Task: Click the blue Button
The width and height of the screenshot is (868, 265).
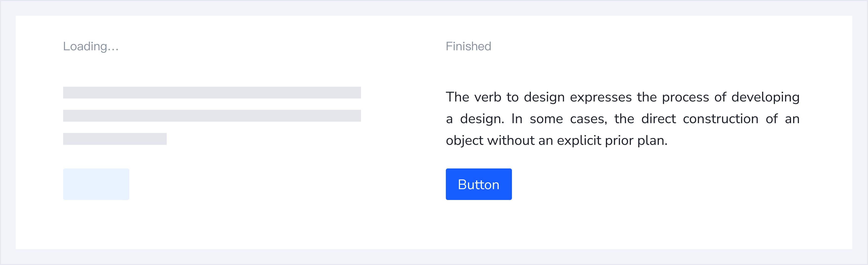Action: point(478,184)
